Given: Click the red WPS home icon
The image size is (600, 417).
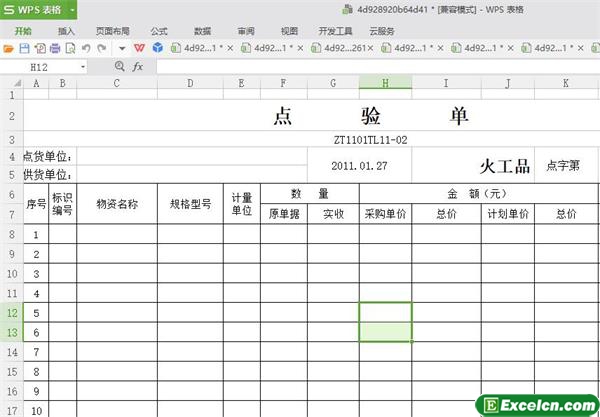Looking at the screenshot, I should tap(140, 48).
